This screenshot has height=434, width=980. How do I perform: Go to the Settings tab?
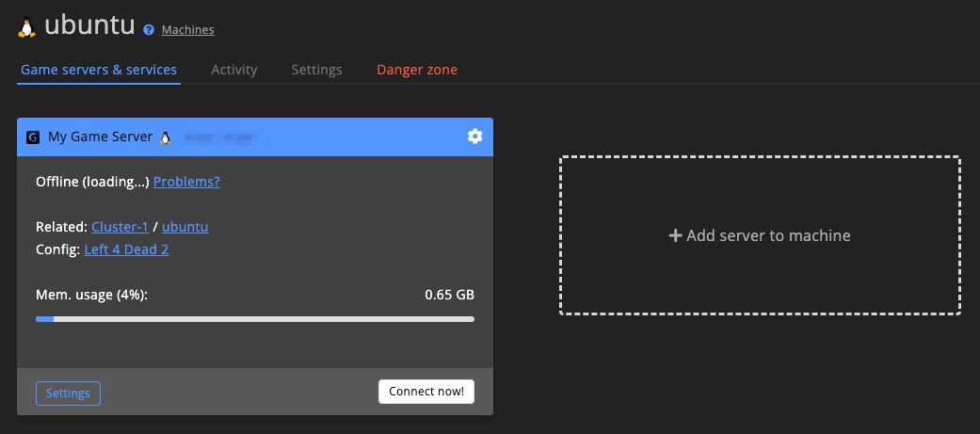pos(316,70)
